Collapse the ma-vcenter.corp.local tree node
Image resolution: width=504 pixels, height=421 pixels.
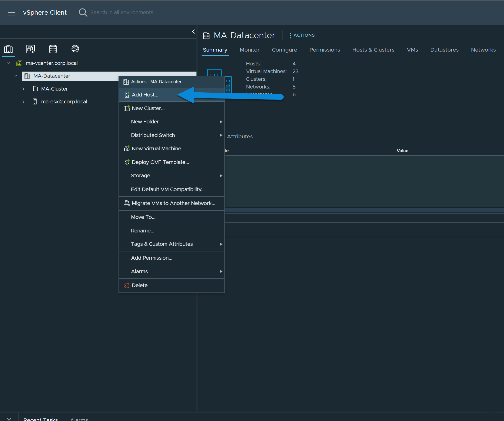coord(8,63)
